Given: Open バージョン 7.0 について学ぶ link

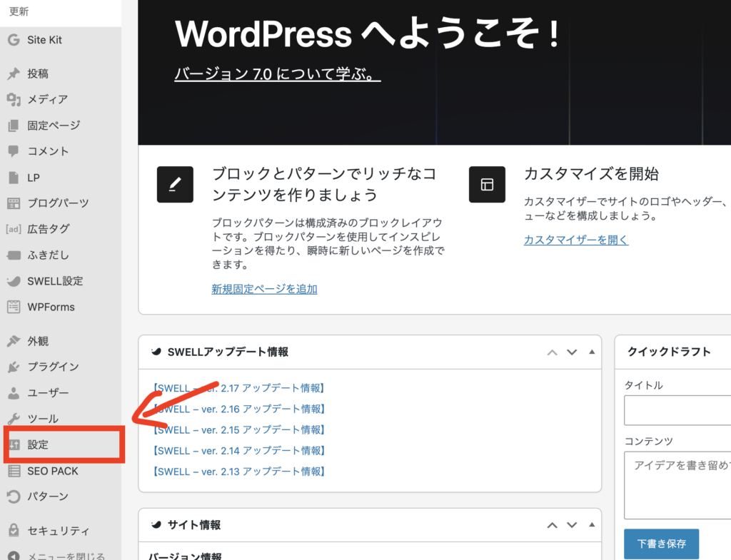Looking at the screenshot, I should coord(278,73).
